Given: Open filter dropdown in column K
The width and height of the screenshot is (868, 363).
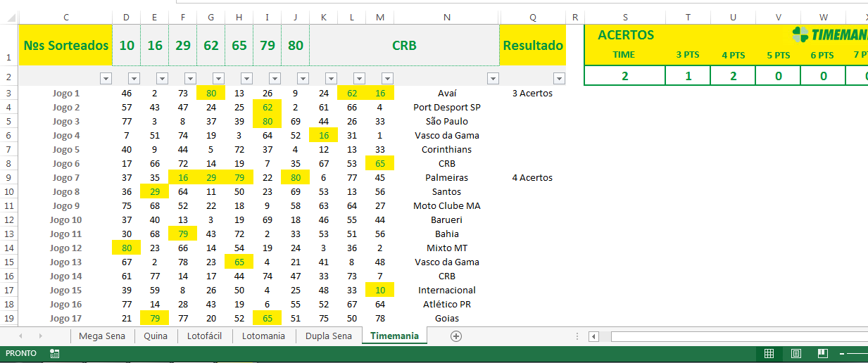Looking at the screenshot, I should pos(331,79).
